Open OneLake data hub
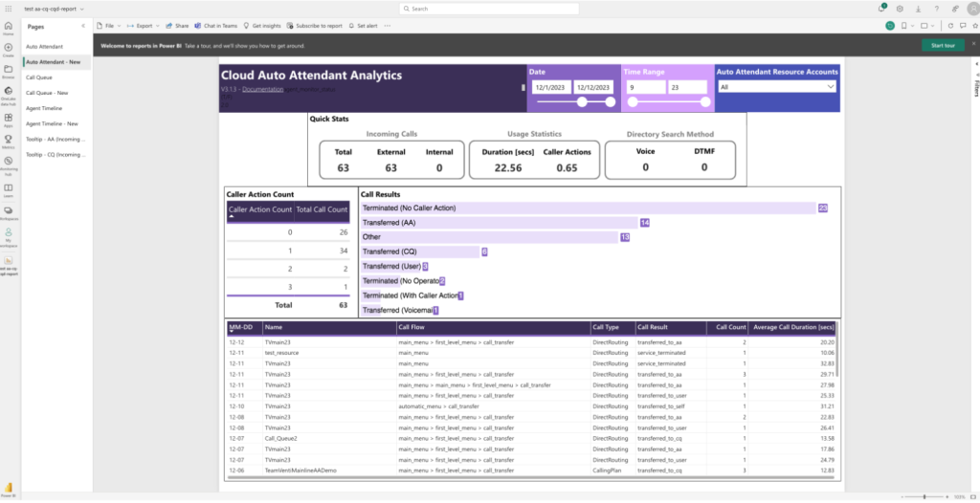The width and height of the screenshot is (980, 503). pyautogui.click(x=8, y=95)
